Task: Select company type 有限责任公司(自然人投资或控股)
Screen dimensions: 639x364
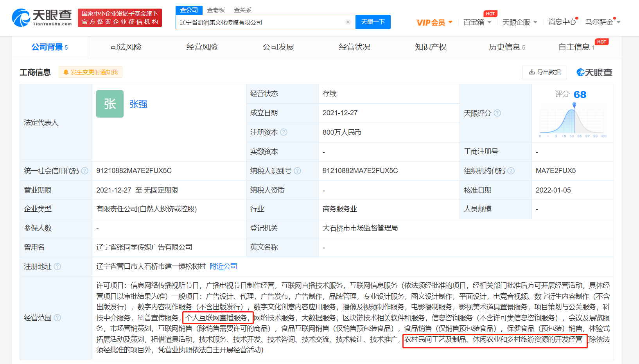Action: [147, 209]
